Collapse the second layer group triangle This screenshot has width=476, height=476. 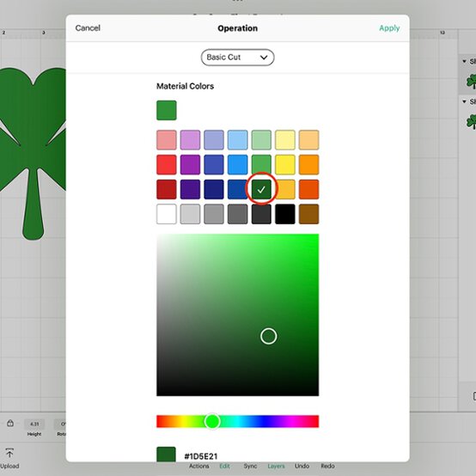pyautogui.click(x=464, y=101)
